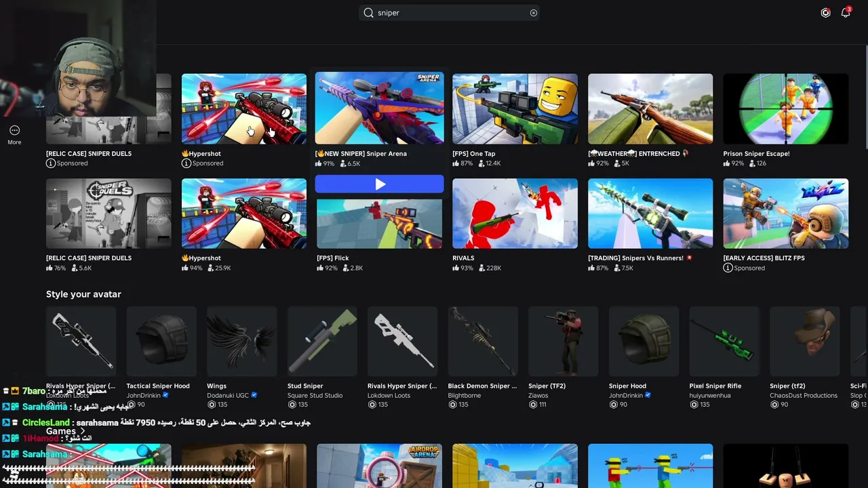Click the search magnifier icon
Viewport: 868px width, 488px height.
tap(368, 13)
